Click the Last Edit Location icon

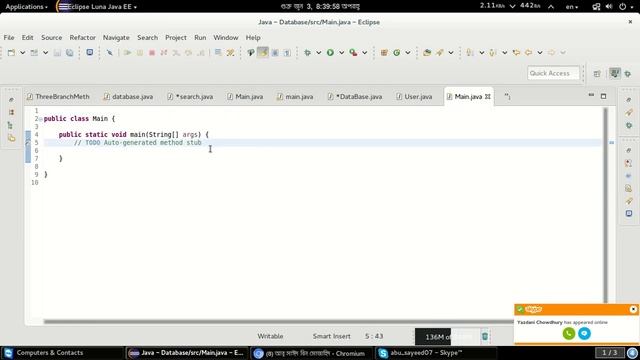tap(516, 53)
